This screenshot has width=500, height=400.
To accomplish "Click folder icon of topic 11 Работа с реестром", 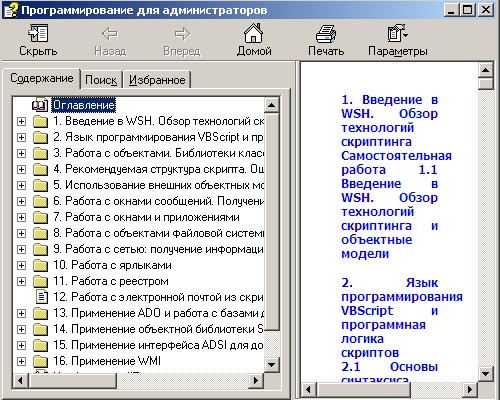I will coord(41,281).
